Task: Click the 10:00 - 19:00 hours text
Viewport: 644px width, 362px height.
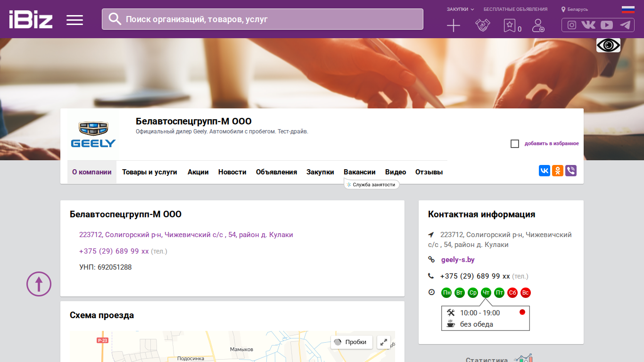Action: click(480, 313)
